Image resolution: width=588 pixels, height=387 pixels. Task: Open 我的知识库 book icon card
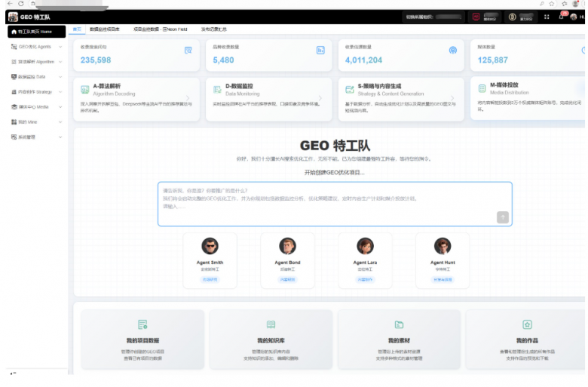[271, 339]
